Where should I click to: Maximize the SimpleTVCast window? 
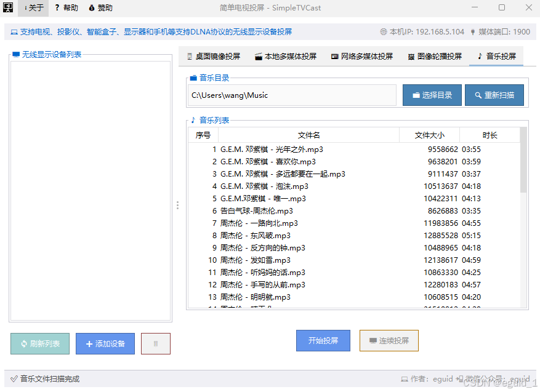pos(502,7)
